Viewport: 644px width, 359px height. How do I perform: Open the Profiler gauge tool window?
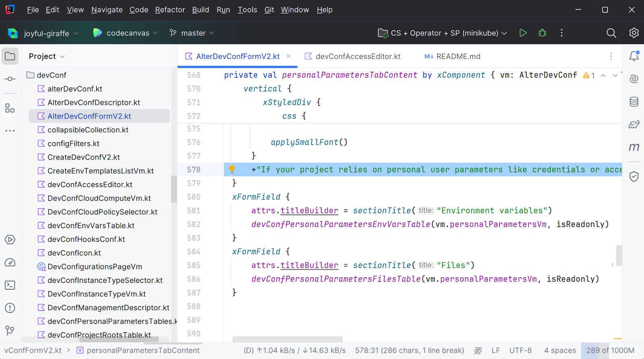[x=10, y=263]
